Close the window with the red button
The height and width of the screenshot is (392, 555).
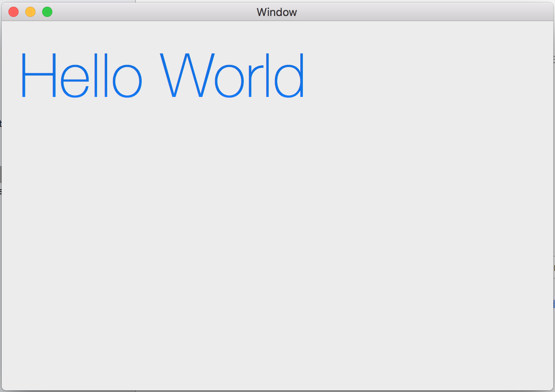point(13,12)
